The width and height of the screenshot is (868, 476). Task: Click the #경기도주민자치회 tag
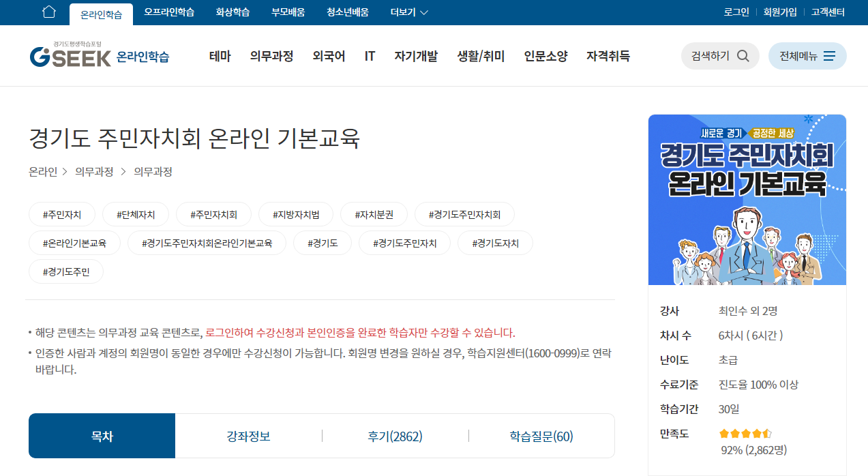click(464, 213)
